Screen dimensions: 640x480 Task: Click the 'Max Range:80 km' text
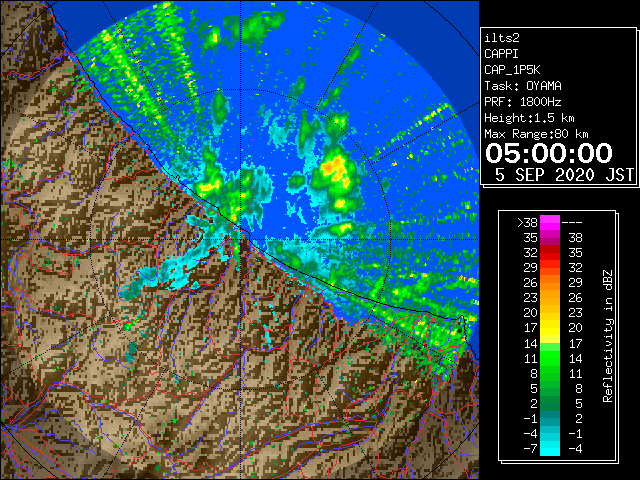point(536,134)
